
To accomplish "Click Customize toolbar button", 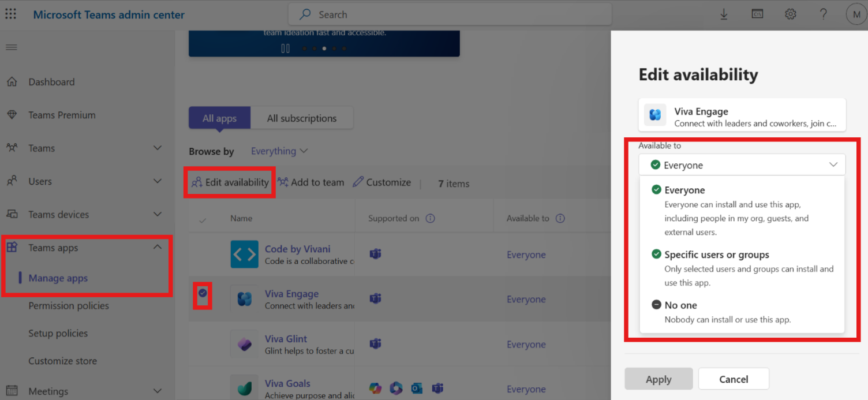I will [382, 182].
